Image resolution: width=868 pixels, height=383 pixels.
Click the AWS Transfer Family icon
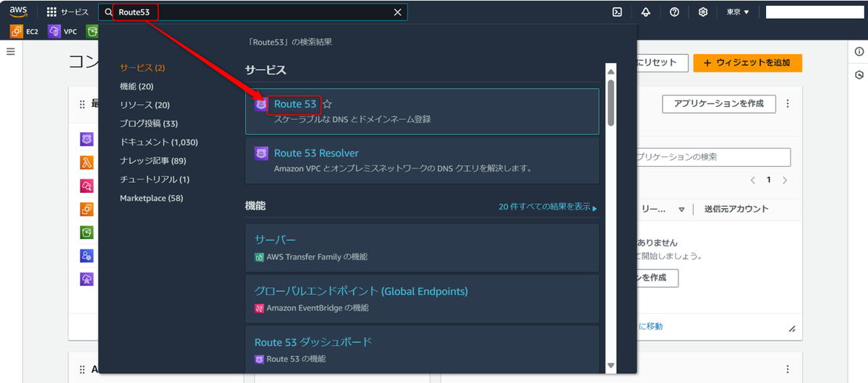(259, 257)
